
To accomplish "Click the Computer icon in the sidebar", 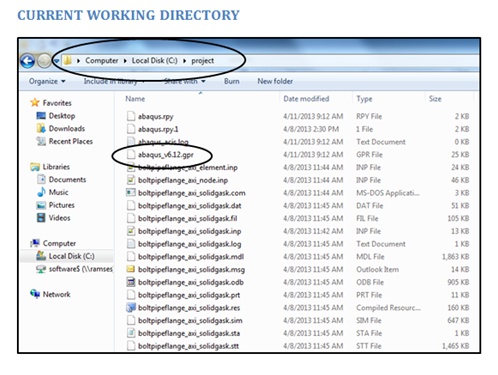I will click(x=35, y=243).
